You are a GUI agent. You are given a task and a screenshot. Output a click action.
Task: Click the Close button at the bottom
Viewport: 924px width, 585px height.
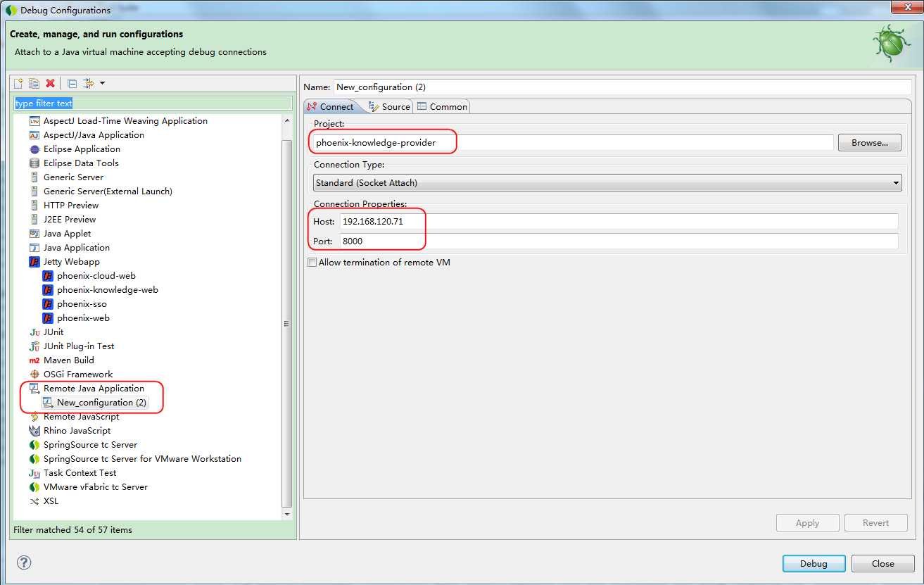pyautogui.click(x=882, y=564)
